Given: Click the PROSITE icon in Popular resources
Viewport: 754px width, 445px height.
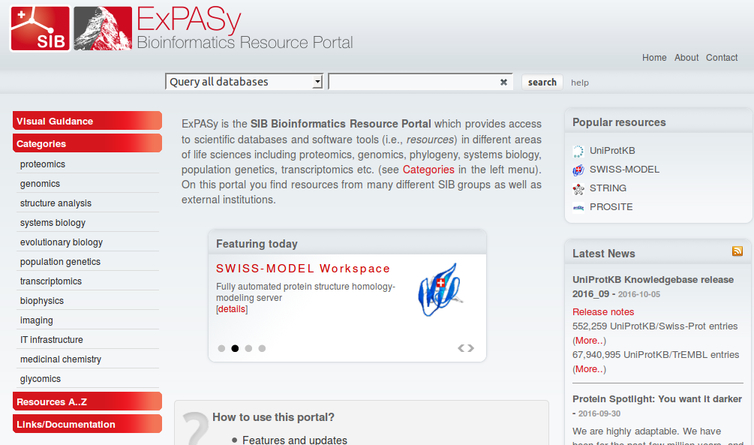Looking at the screenshot, I should (578, 208).
